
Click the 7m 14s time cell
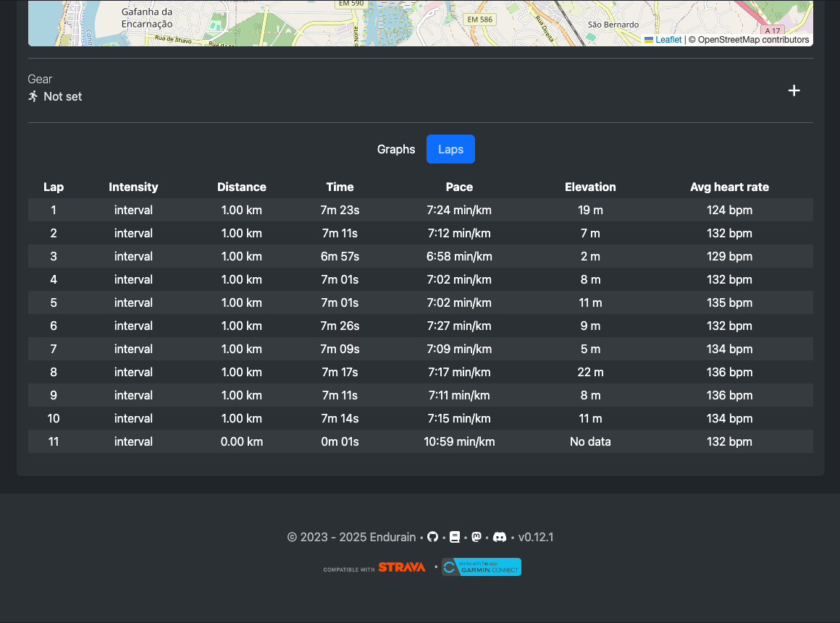[x=340, y=418]
